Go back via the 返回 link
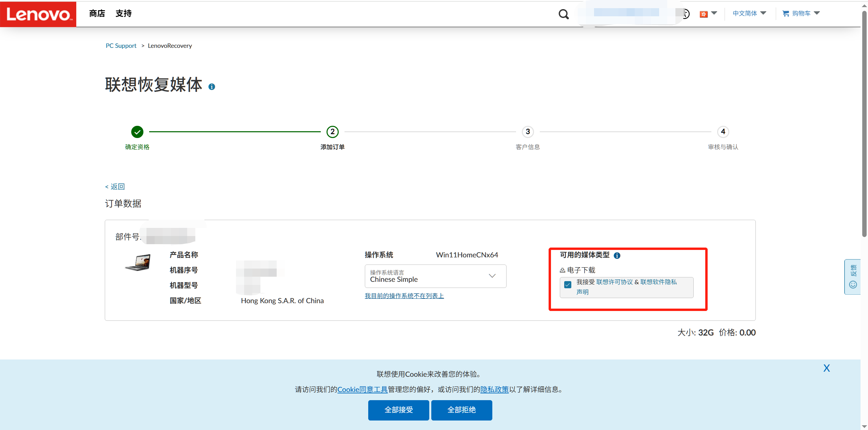The width and height of the screenshot is (868, 430). [x=115, y=187]
